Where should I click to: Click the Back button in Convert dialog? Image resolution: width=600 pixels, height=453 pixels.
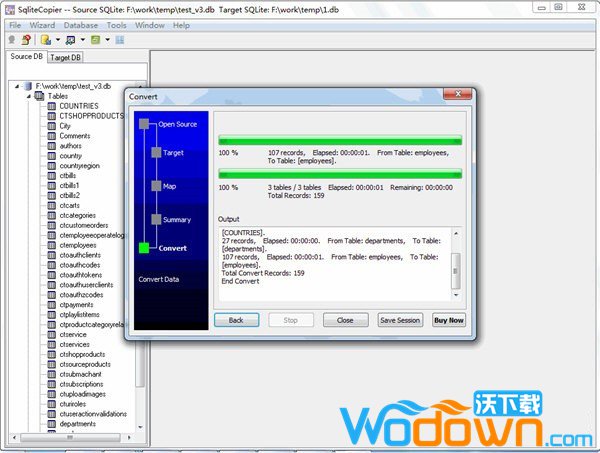click(236, 320)
